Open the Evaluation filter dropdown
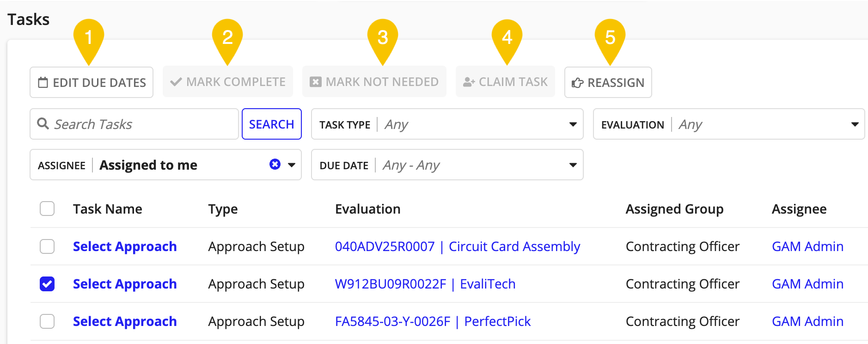 tap(729, 124)
